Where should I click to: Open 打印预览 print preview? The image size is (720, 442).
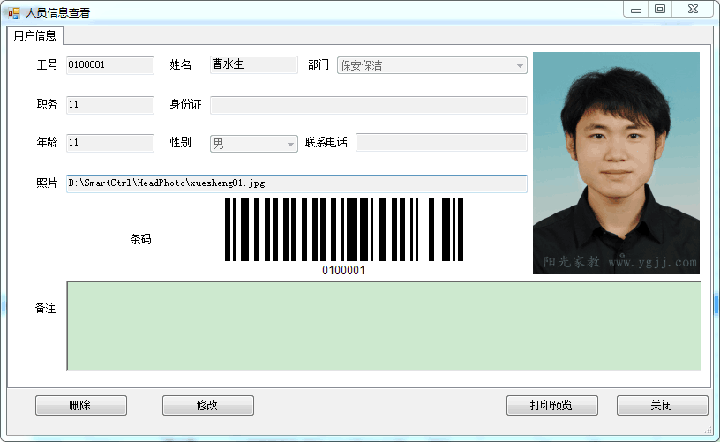tap(552, 405)
